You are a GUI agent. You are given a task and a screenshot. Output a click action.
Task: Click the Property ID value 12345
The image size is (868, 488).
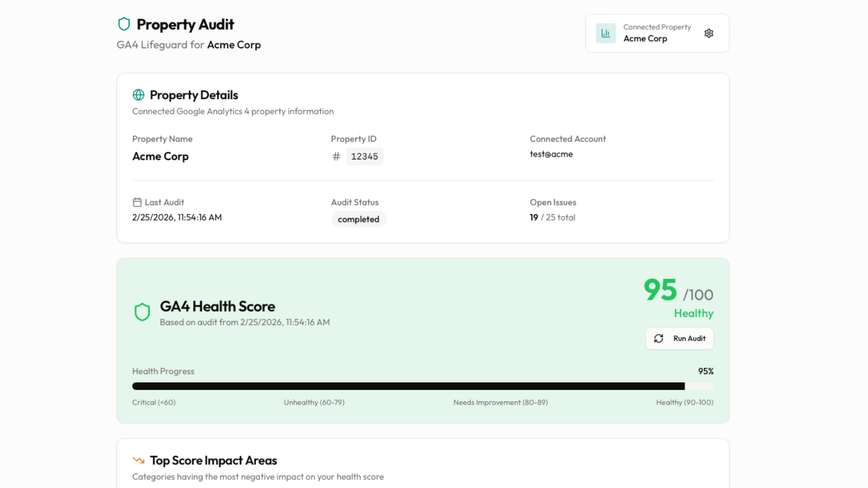[365, 156]
